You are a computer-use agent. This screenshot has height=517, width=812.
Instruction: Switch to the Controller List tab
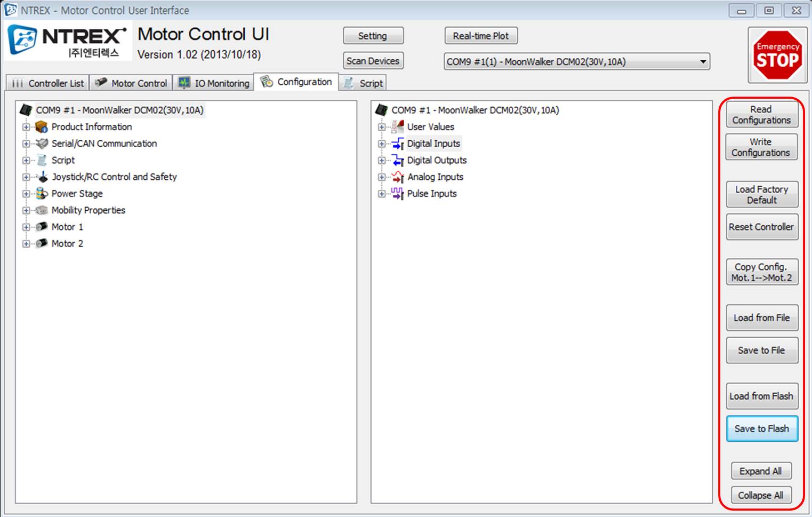tap(47, 83)
